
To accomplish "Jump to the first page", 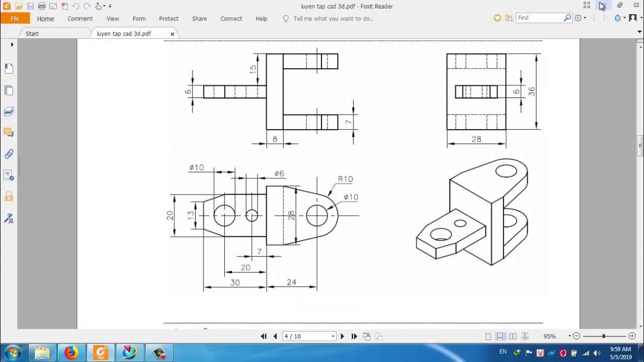I will (x=264, y=336).
